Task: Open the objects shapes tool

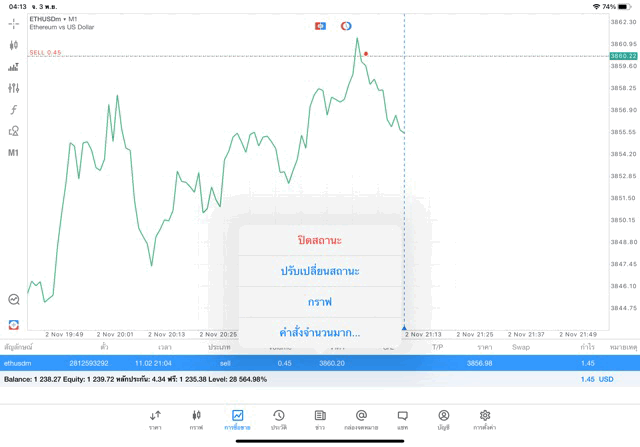Action: [x=13, y=131]
